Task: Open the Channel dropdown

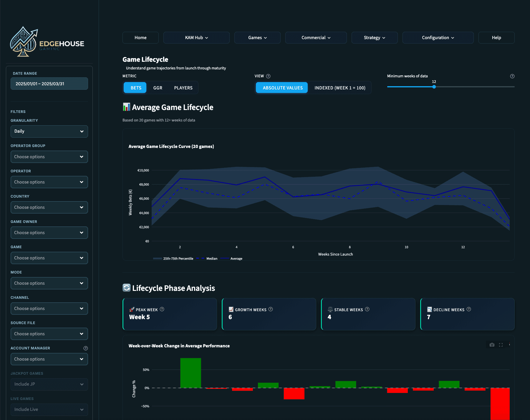Action: click(49, 309)
